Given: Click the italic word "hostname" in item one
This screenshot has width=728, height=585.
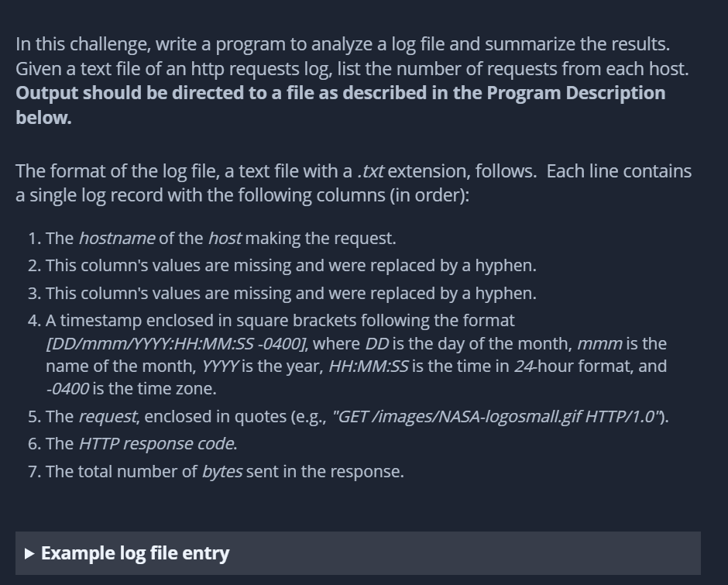Looking at the screenshot, I should (116, 238).
